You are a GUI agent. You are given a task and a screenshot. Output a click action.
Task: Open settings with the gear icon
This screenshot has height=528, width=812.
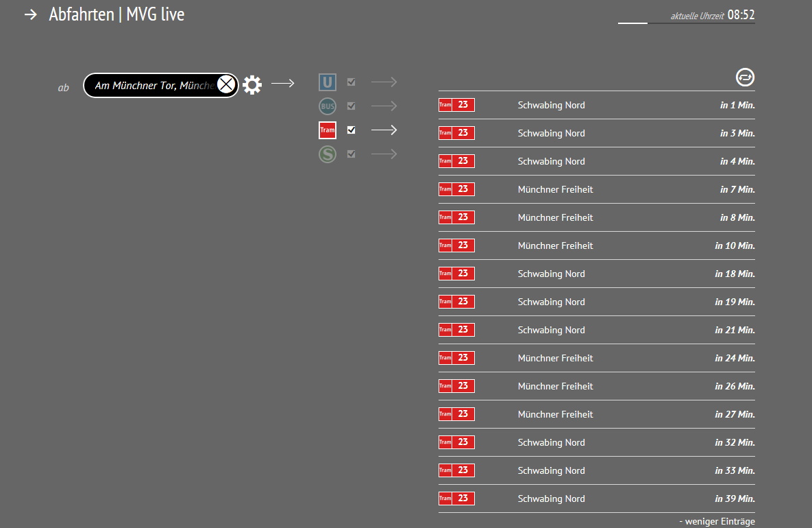(252, 85)
